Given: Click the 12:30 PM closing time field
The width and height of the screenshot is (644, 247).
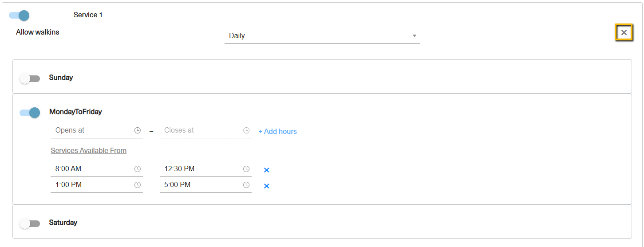Looking at the screenshot, I should pos(205,169).
